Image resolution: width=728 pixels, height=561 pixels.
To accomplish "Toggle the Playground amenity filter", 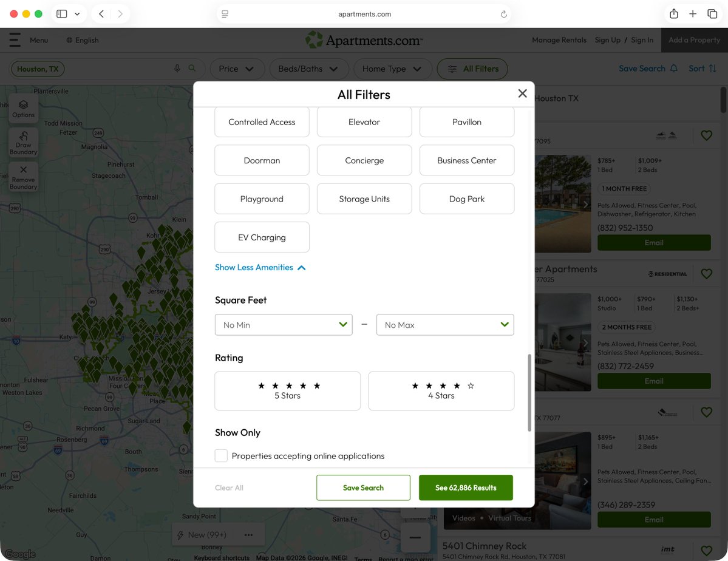I will coord(262,199).
